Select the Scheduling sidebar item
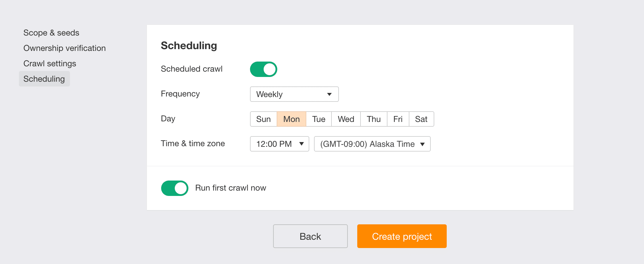Viewport: 644px width, 264px height. point(44,79)
